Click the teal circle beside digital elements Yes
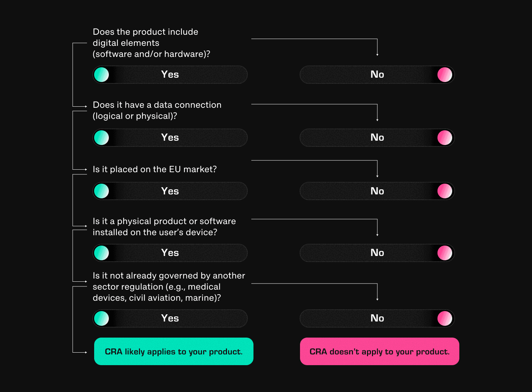This screenshot has width=532, height=392. tap(102, 75)
